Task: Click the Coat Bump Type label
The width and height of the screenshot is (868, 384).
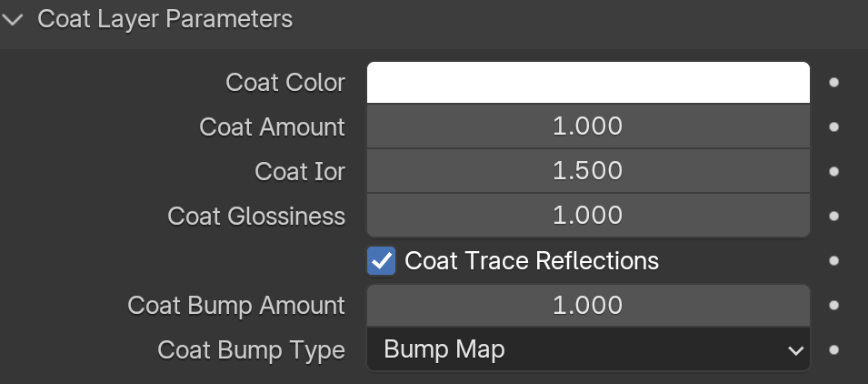Action: (252, 350)
